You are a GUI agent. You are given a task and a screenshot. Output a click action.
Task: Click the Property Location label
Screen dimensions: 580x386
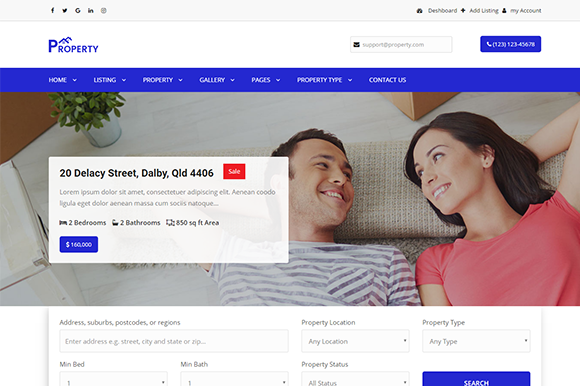(328, 322)
